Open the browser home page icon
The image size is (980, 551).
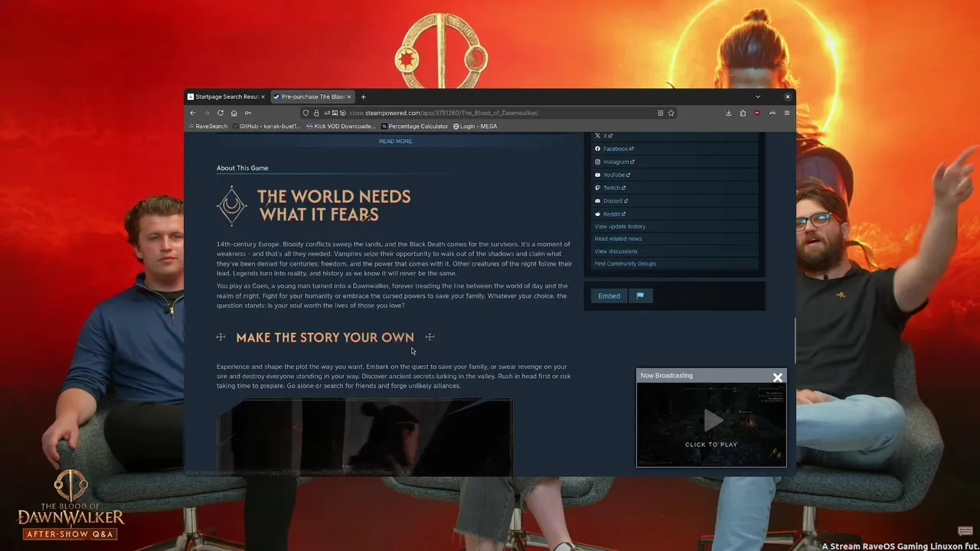click(x=234, y=113)
